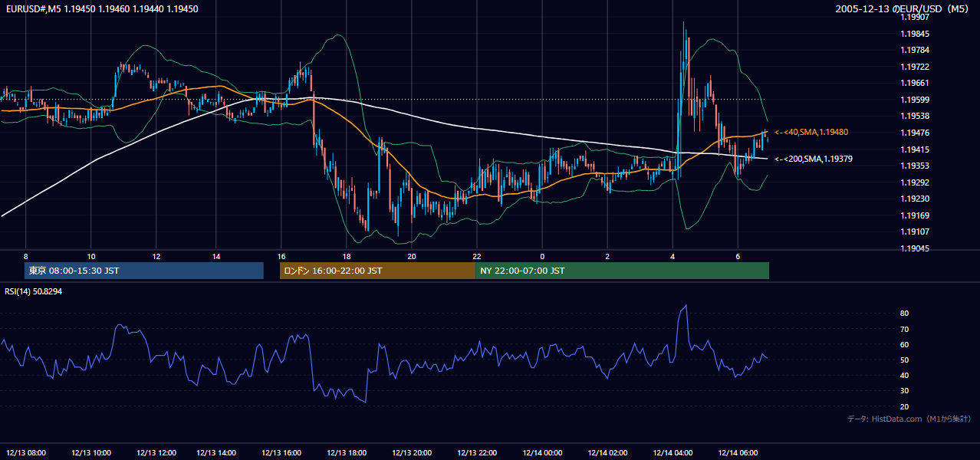Image resolution: width=980 pixels, height=460 pixels.
Task: Click the 12/13 12:00 time label
Action: [156, 452]
